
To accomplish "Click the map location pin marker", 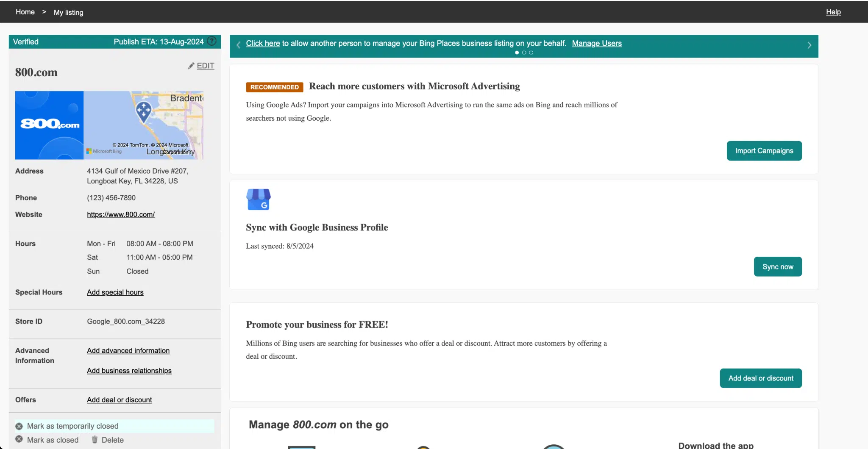I will (x=144, y=112).
